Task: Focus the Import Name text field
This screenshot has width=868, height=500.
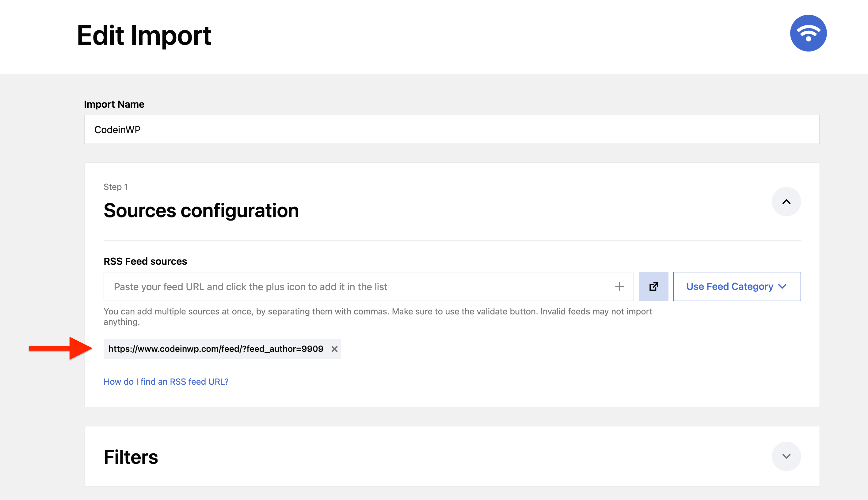Action: pos(451,129)
